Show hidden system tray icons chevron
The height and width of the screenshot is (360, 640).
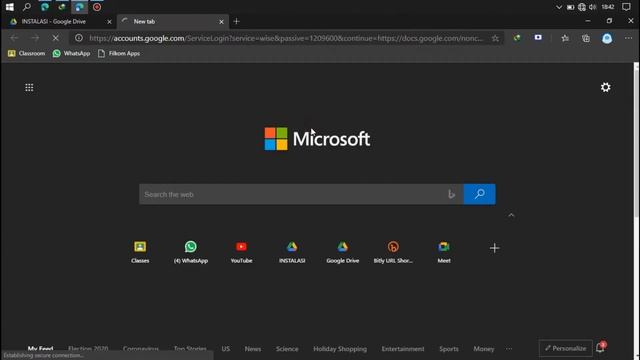(x=559, y=7)
